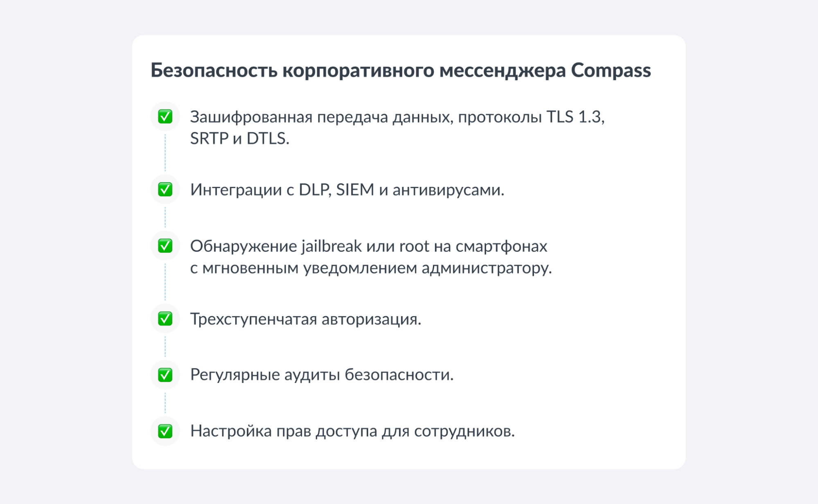Toggle the checkmark next to 'Настройка прав доступа'

point(165,431)
